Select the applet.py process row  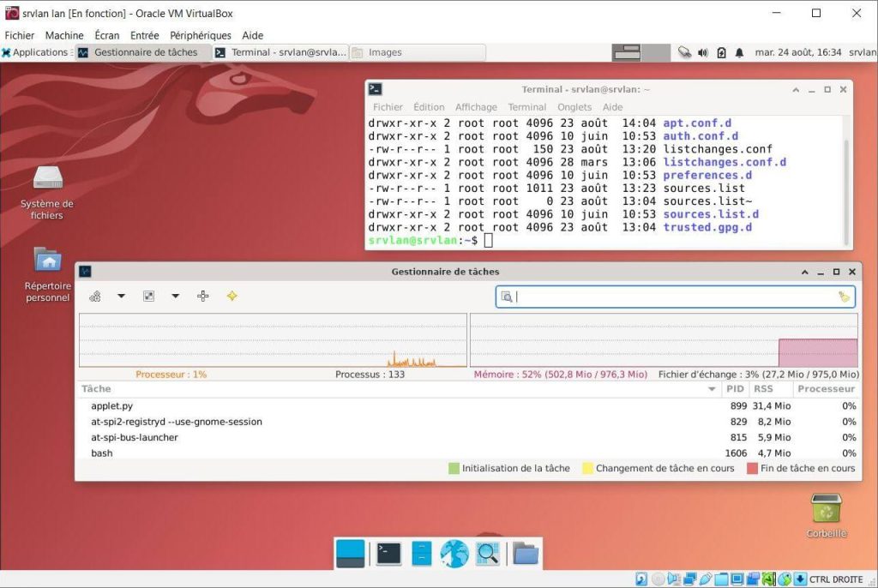[467, 406]
